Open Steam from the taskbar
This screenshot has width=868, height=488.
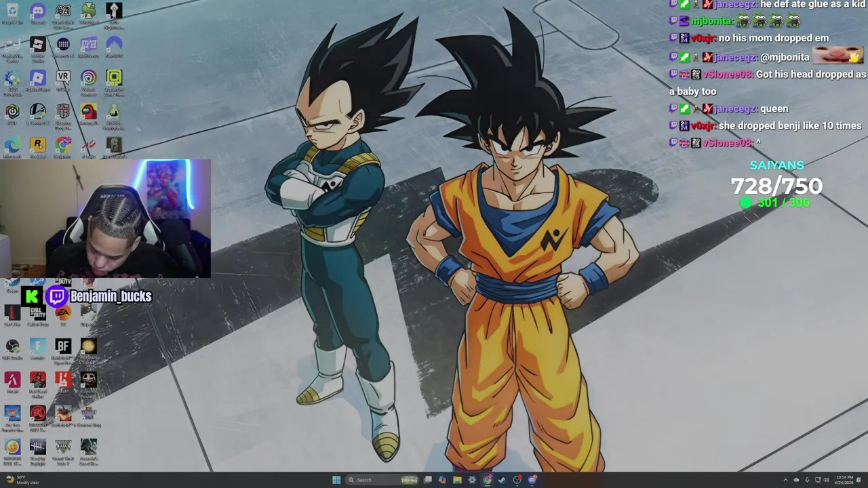(502, 480)
